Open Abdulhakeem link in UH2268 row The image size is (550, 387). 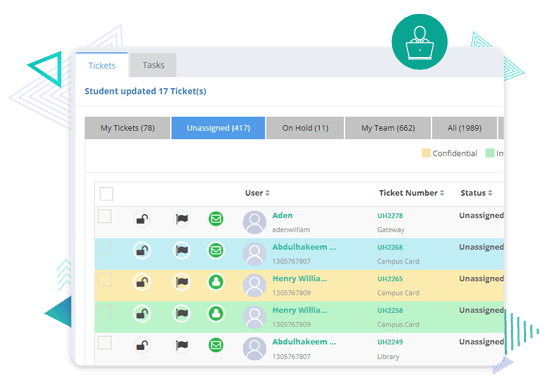coord(304,247)
